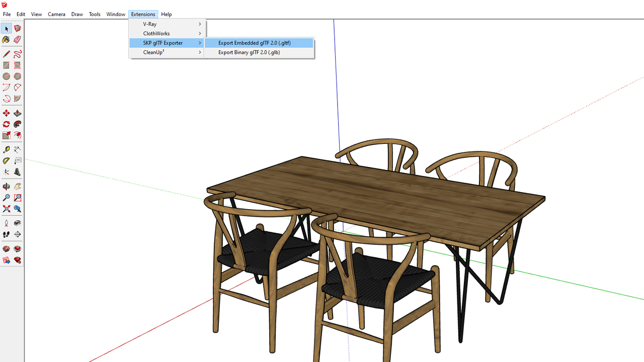The width and height of the screenshot is (644, 362).
Task: Choose the Make Component tool
Action: 18,29
